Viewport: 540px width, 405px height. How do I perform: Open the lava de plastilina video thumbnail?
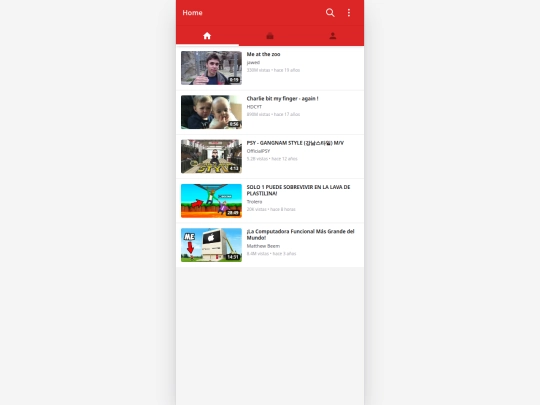click(211, 201)
